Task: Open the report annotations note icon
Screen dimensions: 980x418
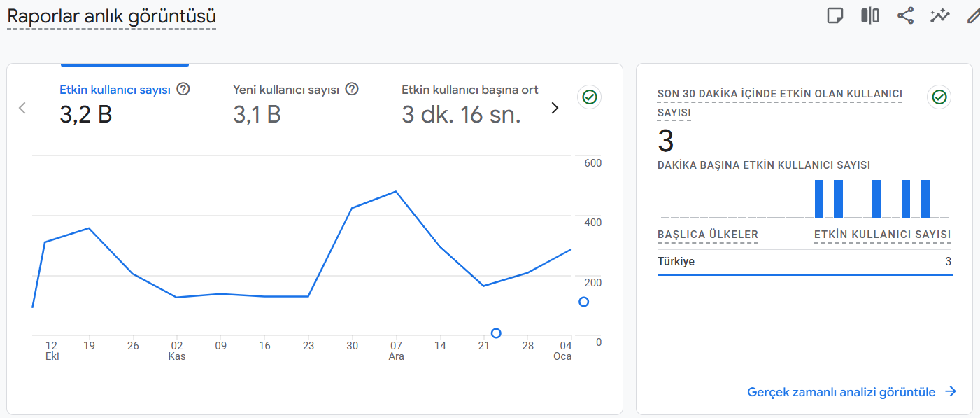Action: [x=835, y=15]
